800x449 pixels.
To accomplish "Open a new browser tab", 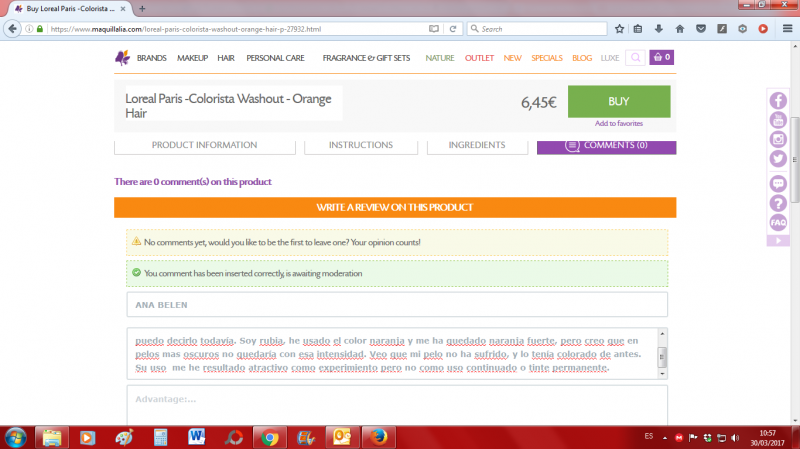I will [x=142, y=9].
